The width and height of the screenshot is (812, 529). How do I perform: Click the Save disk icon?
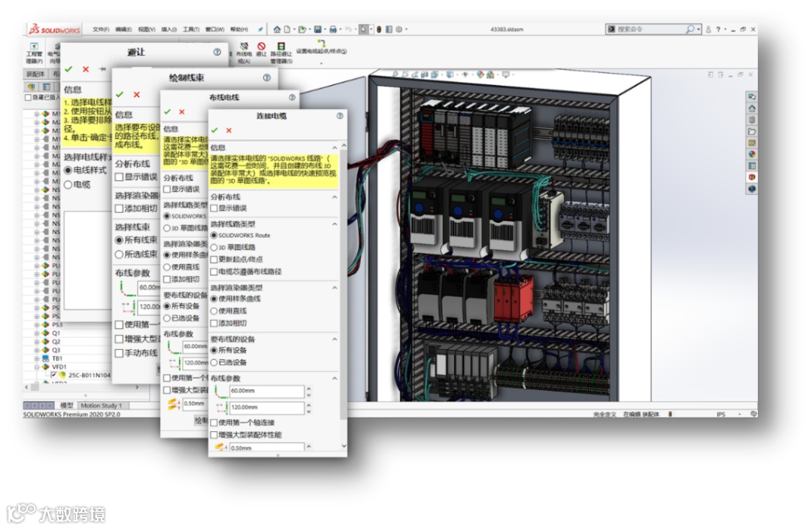pos(317,29)
